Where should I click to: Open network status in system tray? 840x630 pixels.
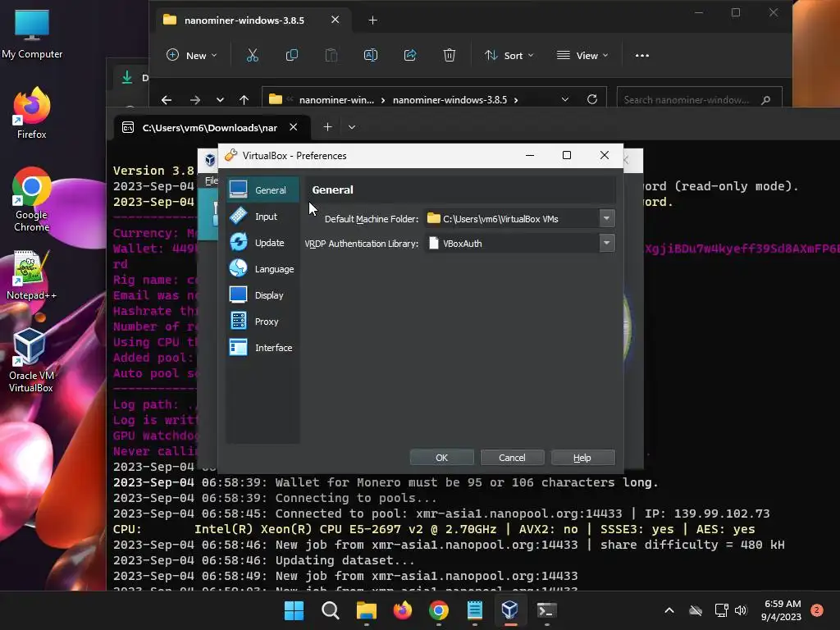(721, 610)
